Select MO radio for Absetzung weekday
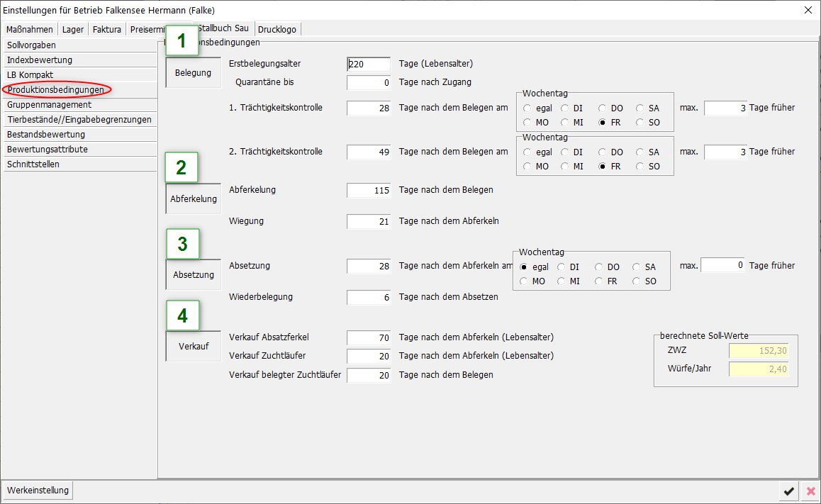The height and width of the screenshot is (504, 821). [x=525, y=281]
